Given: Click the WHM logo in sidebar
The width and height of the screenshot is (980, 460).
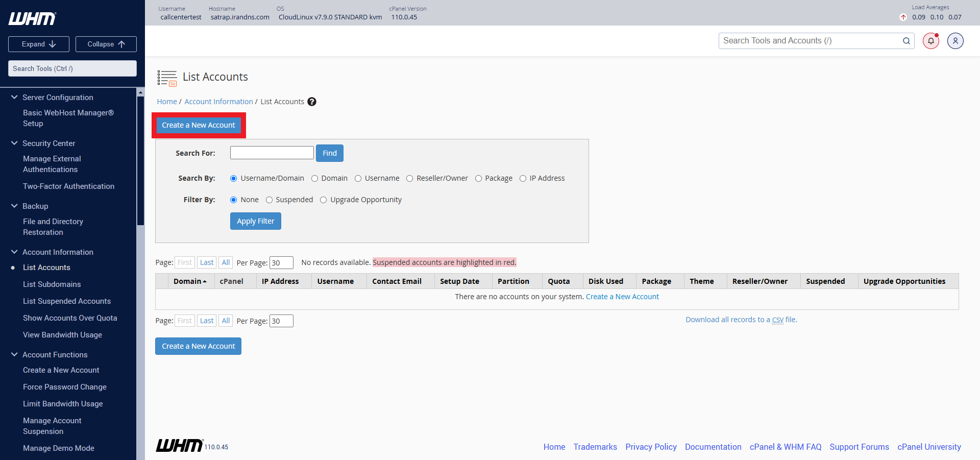Looking at the screenshot, I should (32, 19).
